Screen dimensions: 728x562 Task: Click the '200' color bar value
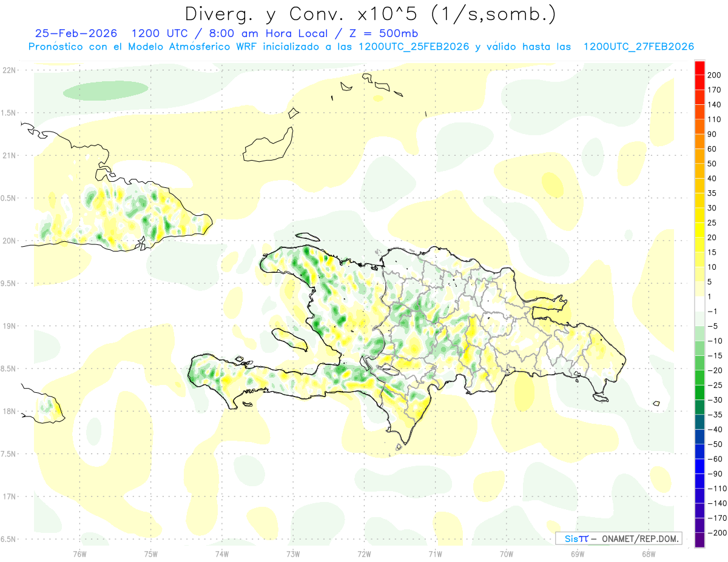point(715,75)
